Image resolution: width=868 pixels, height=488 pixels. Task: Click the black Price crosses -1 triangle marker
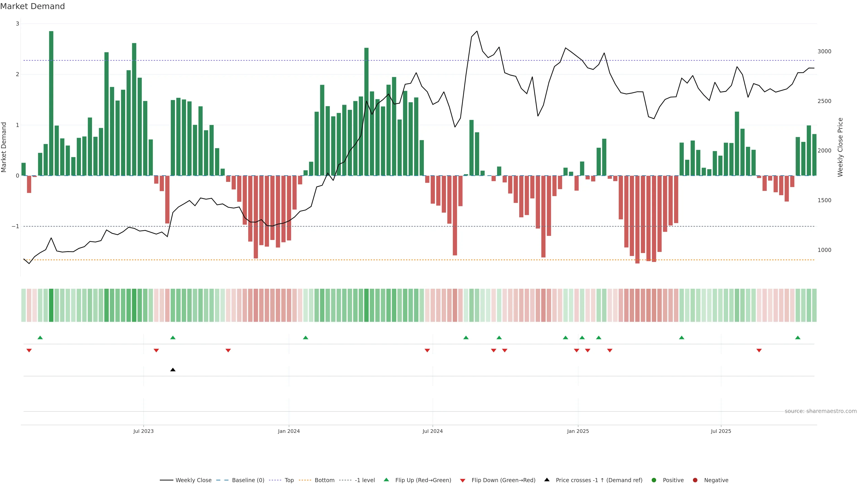pos(173,370)
